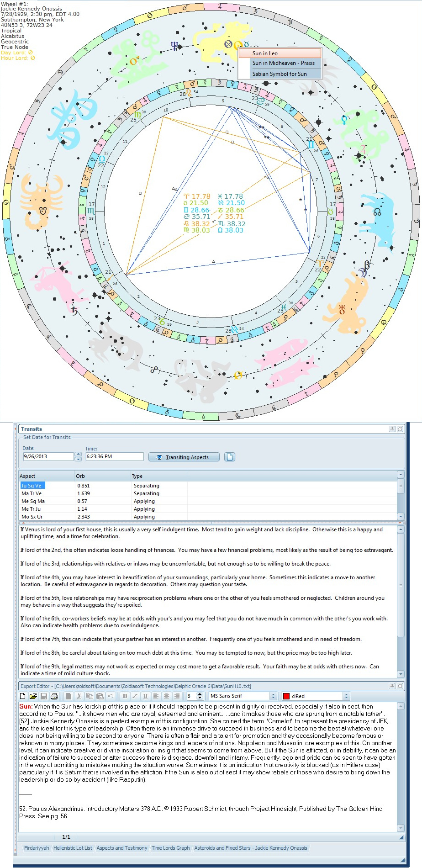The width and height of the screenshot is (422, 868).
Task: Select the Mars glyph on the chart
Action: pyautogui.click(x=135, y=61)
